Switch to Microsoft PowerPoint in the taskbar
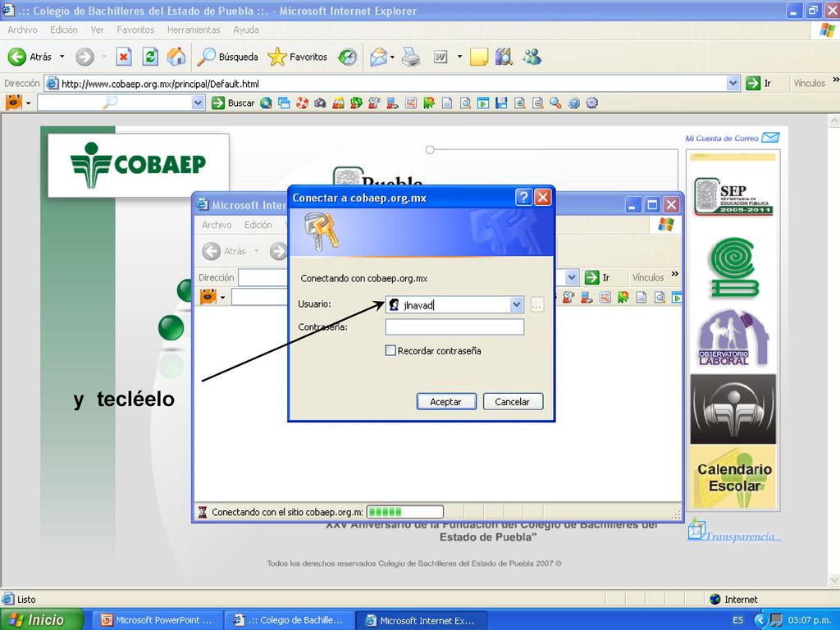Screen dimensions: 840x630 coord(158,620)
